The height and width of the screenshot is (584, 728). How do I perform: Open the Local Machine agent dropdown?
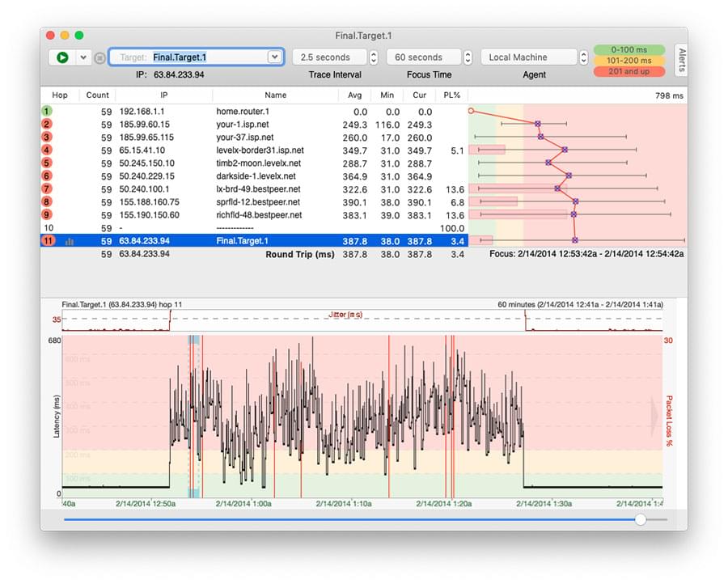(x=583, y=57)
